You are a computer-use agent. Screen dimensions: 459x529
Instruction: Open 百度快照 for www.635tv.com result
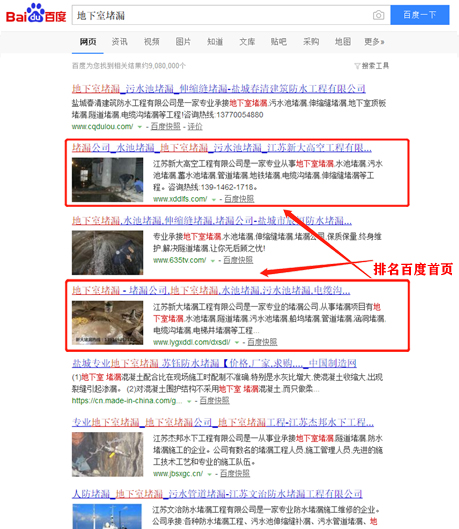coord(238,260)
